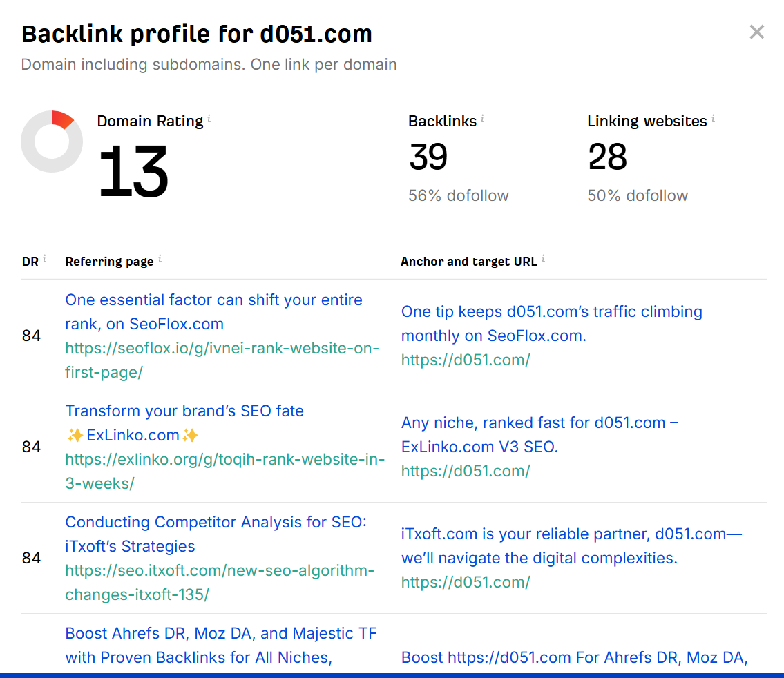Open d051.com target URL in ExLinko row

(x=466, y=471)
